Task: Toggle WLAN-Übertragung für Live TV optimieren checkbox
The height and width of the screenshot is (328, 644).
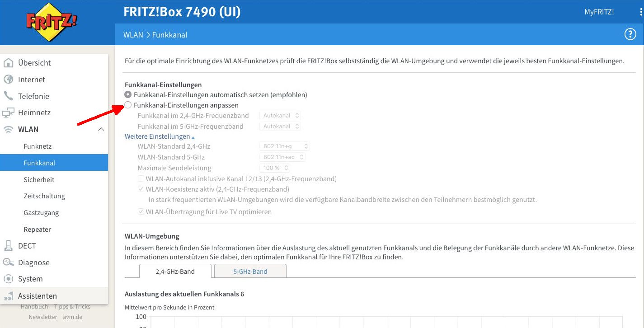Action: tap(141, 211)
